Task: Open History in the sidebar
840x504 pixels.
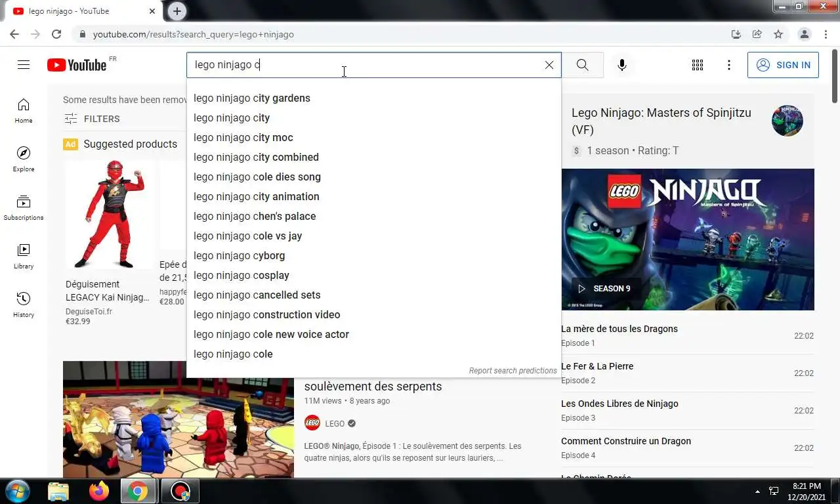Action: [x=24, y=305]
